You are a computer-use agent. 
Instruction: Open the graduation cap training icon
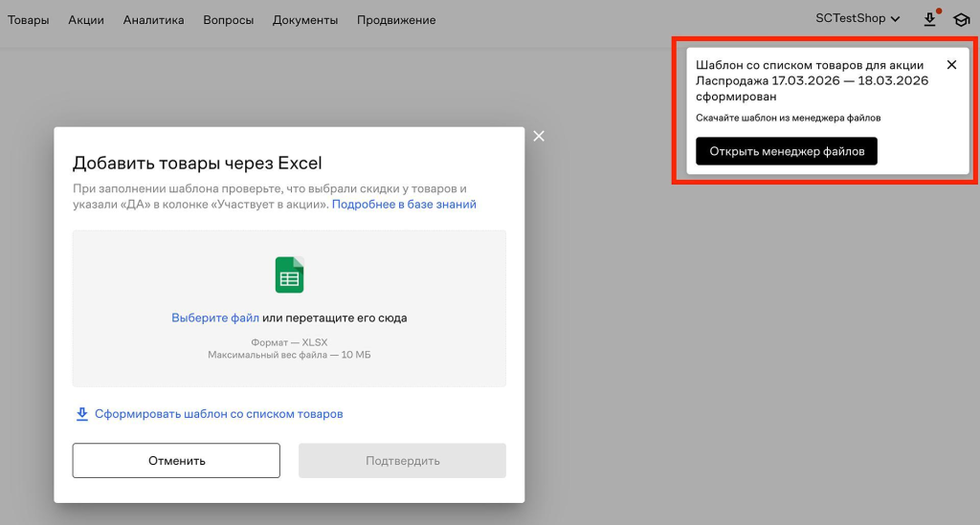tap(960, 19)
